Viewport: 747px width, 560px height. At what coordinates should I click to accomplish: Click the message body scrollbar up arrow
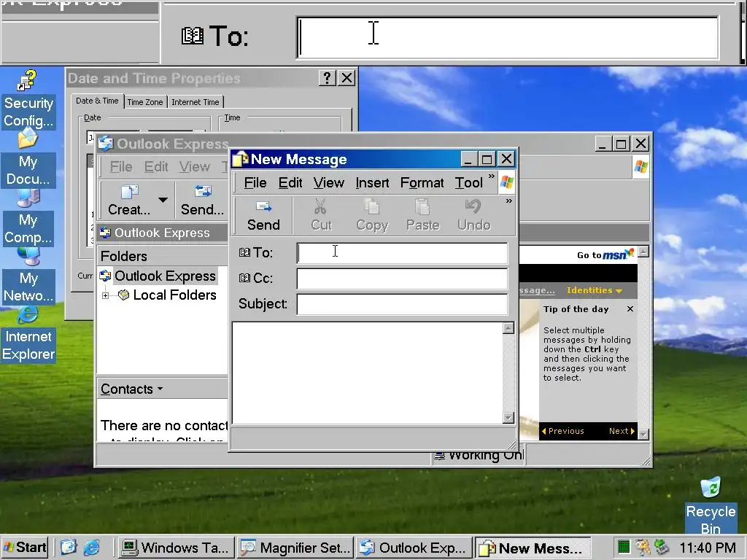[508, 328]
